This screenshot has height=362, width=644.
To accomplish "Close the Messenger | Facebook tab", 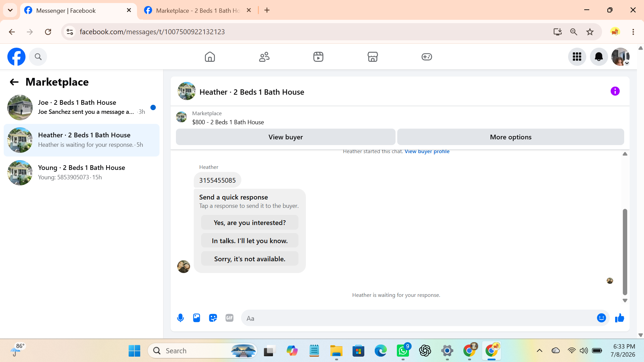I will 129,10.
